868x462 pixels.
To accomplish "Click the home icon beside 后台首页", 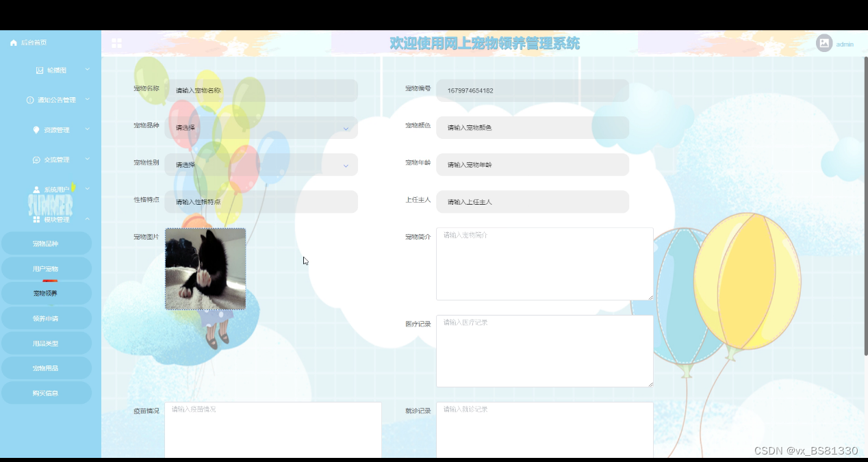I will click(13, 42).
